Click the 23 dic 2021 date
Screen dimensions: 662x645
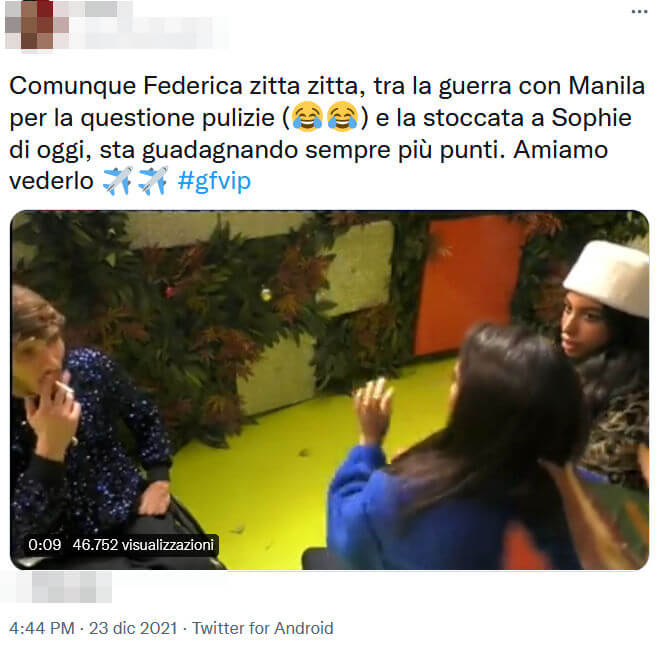[x=133, y=628]
